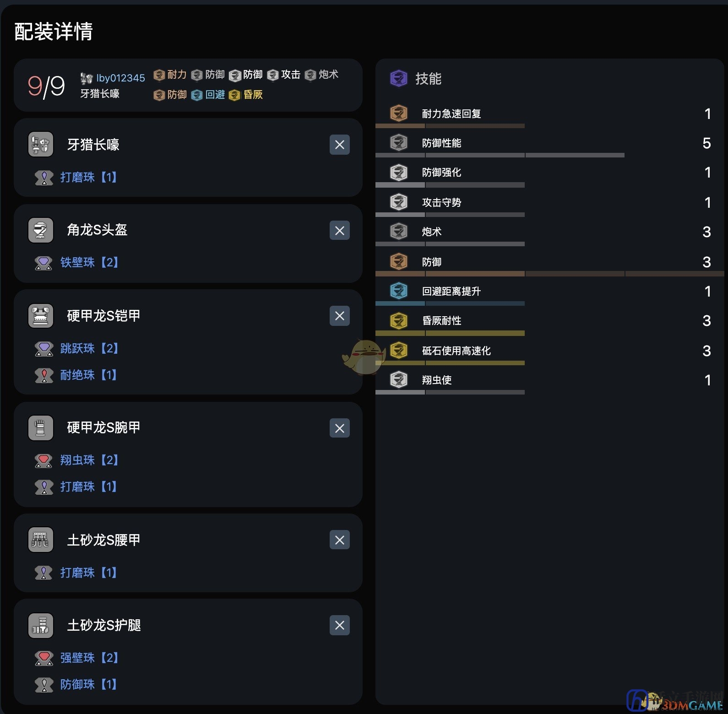Click the 角龙S头盔 helmet icon
The image size is (728, 714).
tap(41, 230)
